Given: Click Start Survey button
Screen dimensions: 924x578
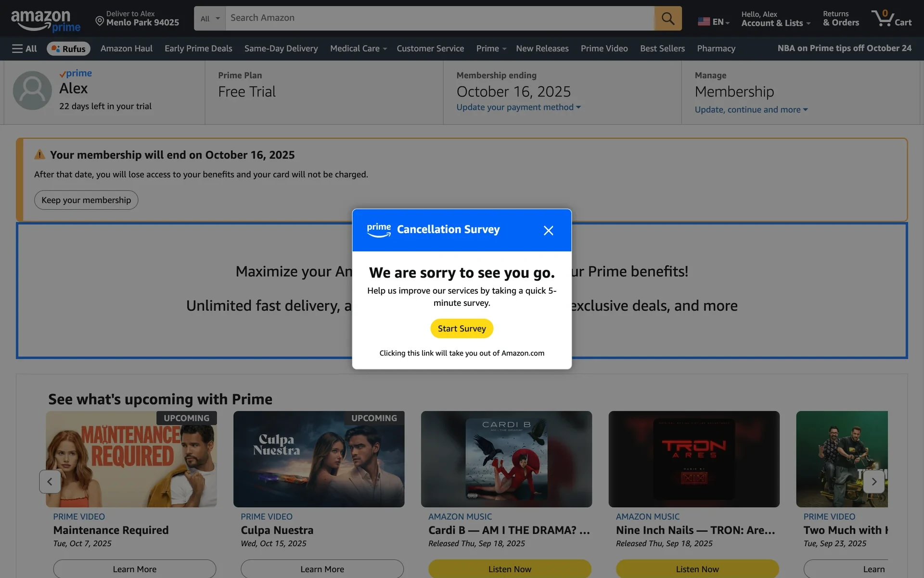Looking at the screenshot, I should (462, 328).
